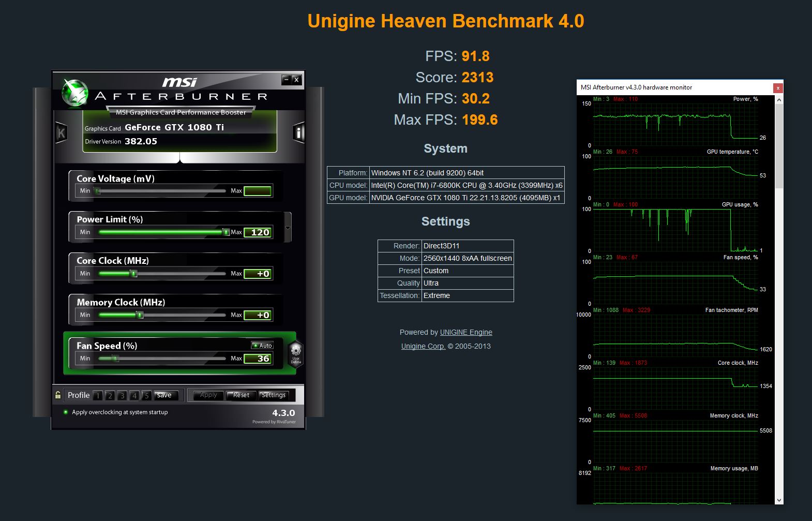
Task: Click the hardware monitor scroll down arrow
Action: (779, 500)
